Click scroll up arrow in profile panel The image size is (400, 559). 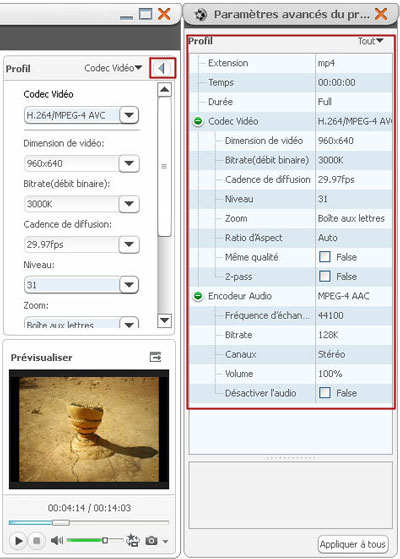click(164, 89)
